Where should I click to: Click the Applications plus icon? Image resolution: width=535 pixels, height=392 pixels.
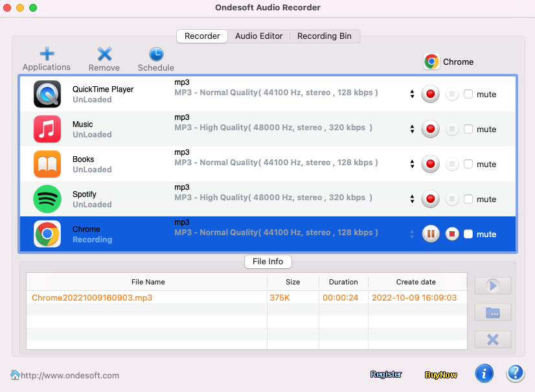point(47,54)
